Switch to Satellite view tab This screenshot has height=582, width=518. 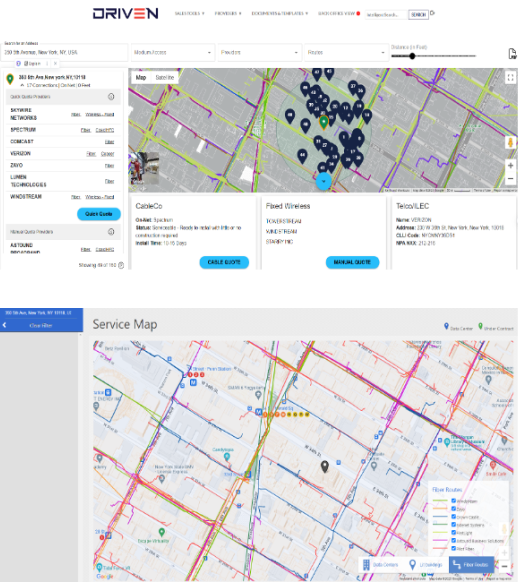(165, 78)
